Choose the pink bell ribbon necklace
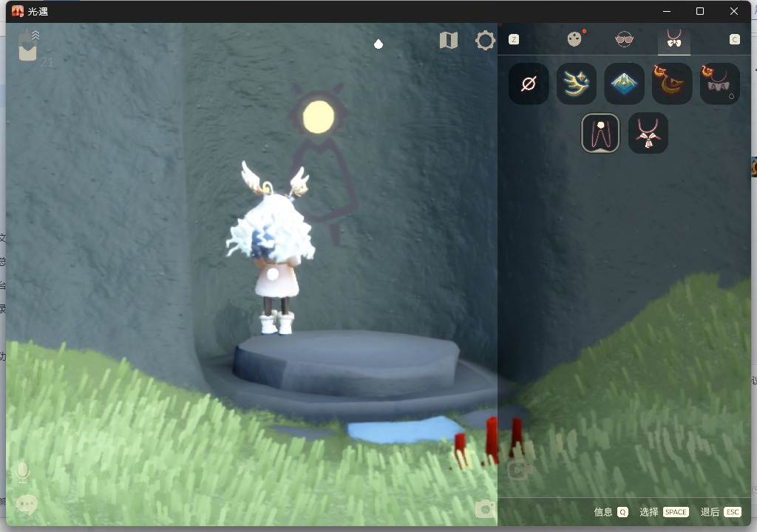The image size is (757, 532). point(648,133)
